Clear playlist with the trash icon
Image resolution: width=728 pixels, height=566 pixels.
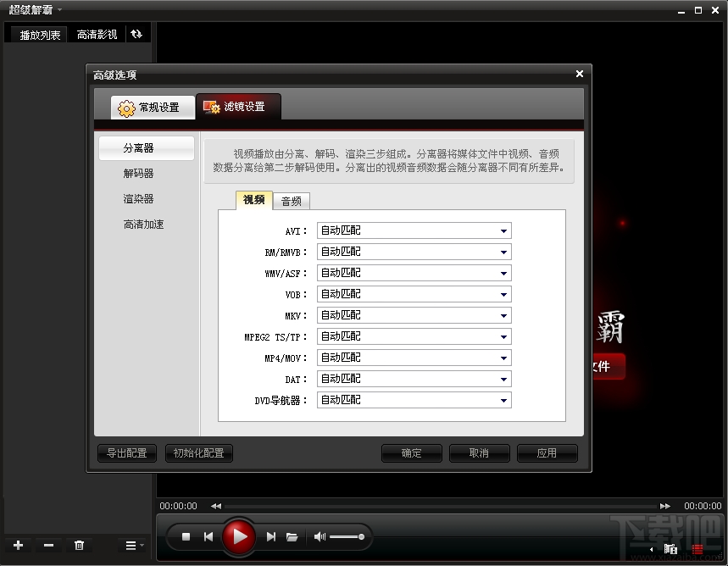[78, 545]
